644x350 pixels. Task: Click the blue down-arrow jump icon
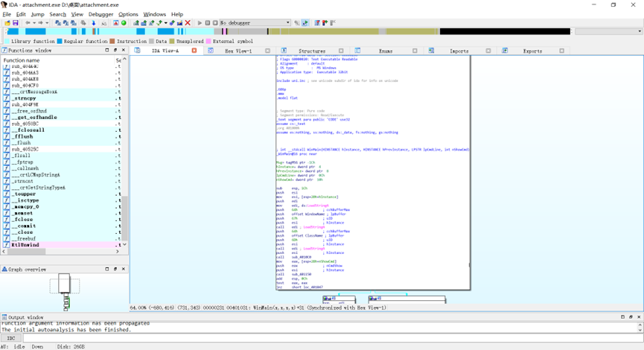pos(92,23)
